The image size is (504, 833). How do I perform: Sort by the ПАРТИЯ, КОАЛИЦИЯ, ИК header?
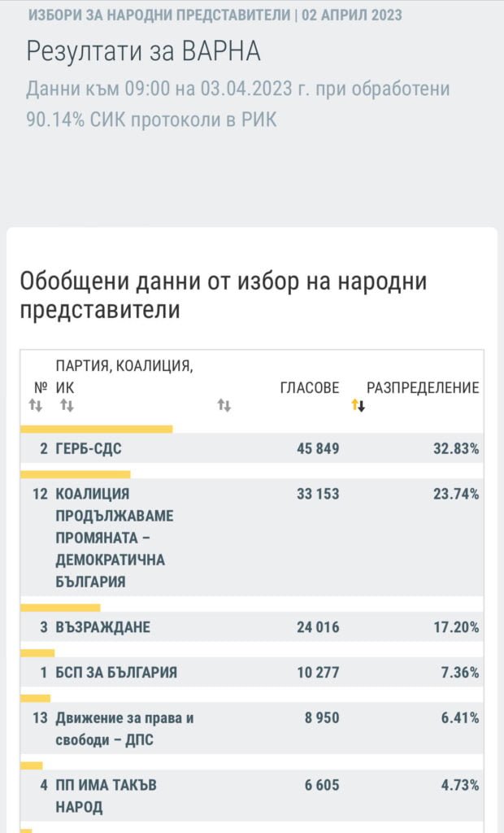[124, 376]
